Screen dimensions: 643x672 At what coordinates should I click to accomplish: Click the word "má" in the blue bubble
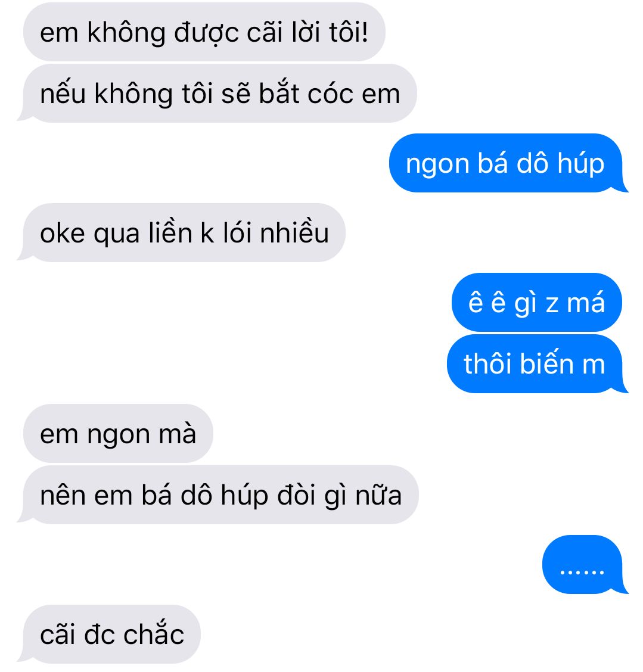586,303
